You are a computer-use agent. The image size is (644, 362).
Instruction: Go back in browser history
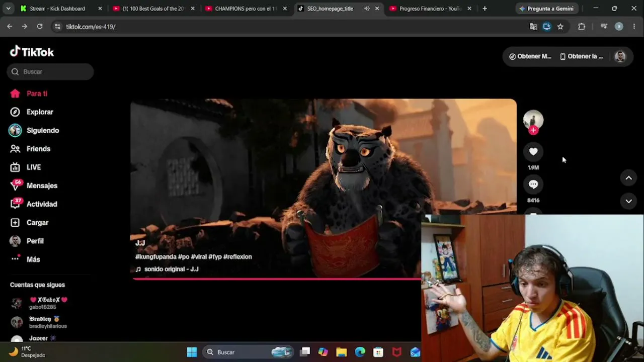10,27
